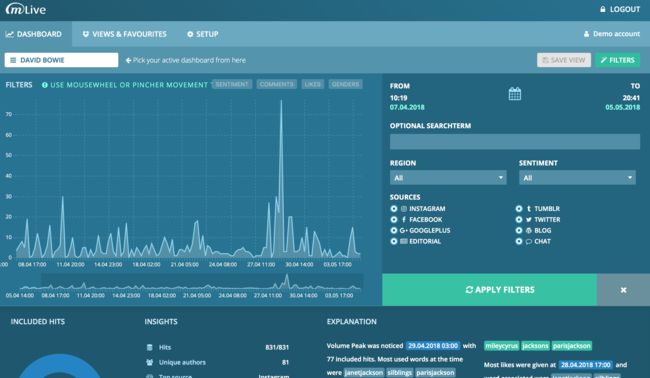The image size is (650, 378).
Task: Toggle the CHAT source radio
Action: coord(519,241)
